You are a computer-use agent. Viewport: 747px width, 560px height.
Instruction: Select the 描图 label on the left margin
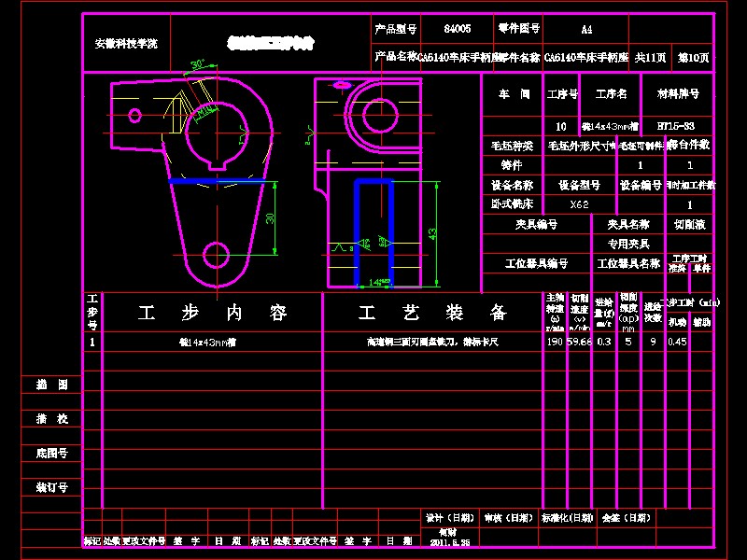52,385
